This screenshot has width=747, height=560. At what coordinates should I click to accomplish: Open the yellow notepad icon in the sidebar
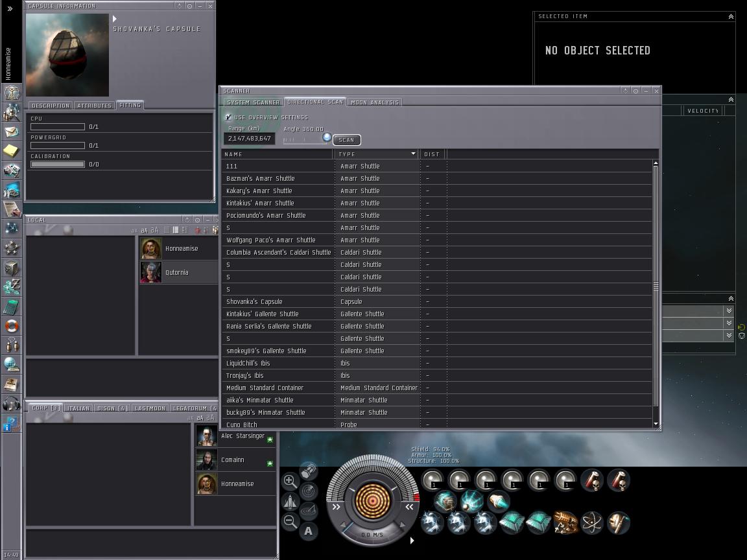[12, 151]
